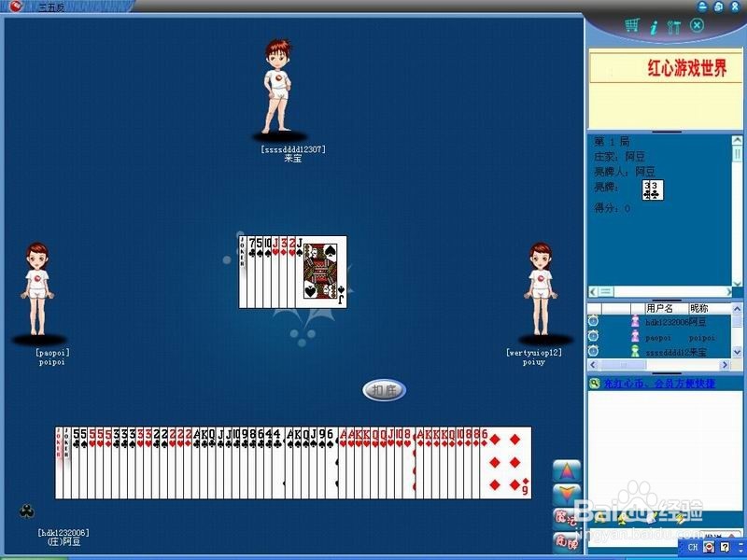The image size is (747, 560).
Task: Click the 第 1 局 round text
Action: pyautogui.click(x=612, y=142)
